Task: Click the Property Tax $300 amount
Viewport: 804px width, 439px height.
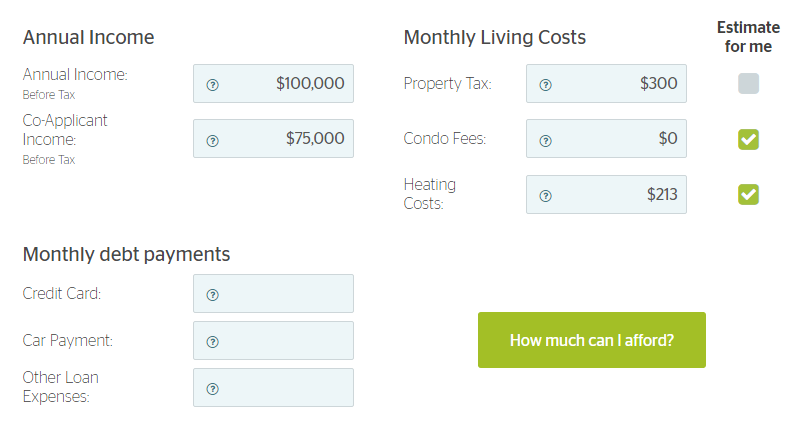Action: coord(658,83)
